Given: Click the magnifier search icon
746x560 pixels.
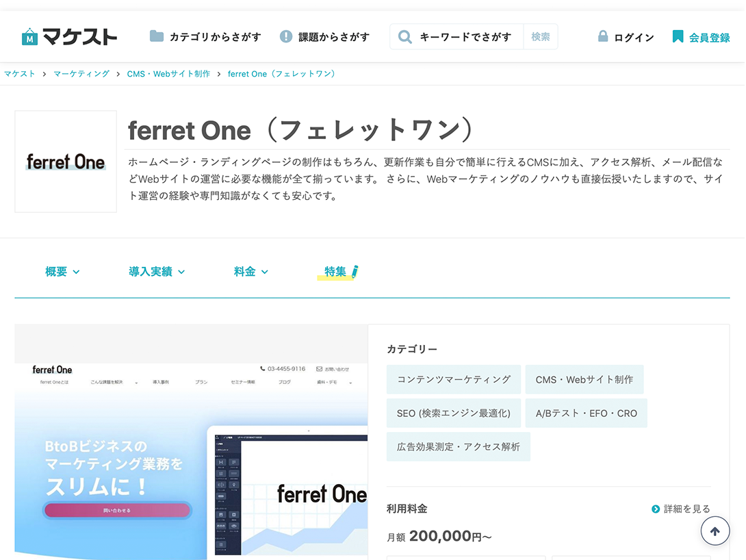Looking at the screenshot, I should (405, 37).
